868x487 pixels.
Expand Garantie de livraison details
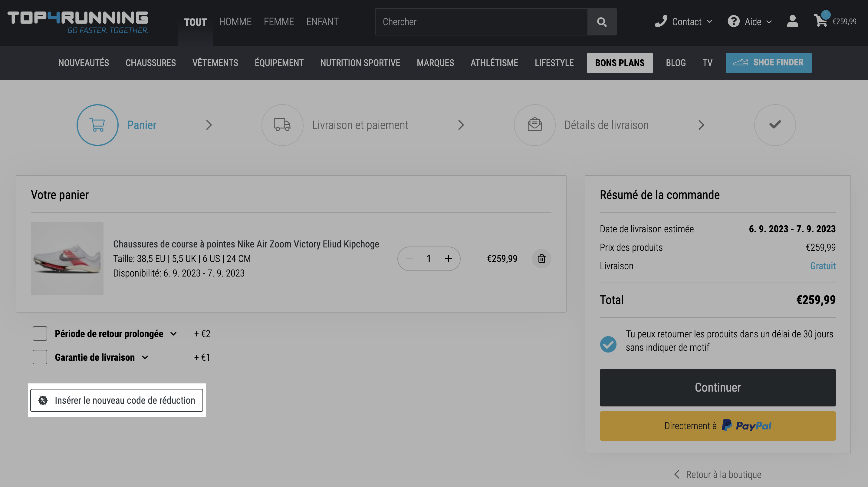tap(145, 357)
